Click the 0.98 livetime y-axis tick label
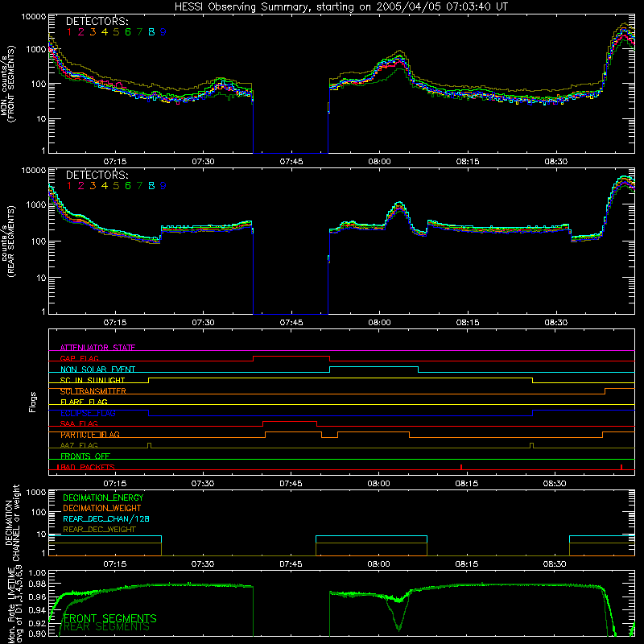Viewport: 644px width, 644px height. click(x=38, y=584)
